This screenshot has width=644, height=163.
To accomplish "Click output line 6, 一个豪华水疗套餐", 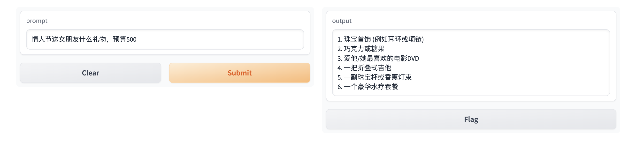I will 368,87.
